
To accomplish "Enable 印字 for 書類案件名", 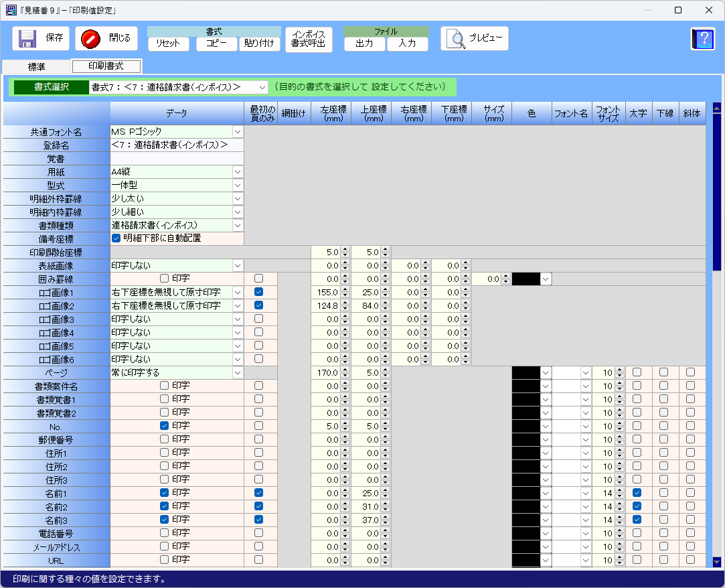I will click(x=164, y=385).
